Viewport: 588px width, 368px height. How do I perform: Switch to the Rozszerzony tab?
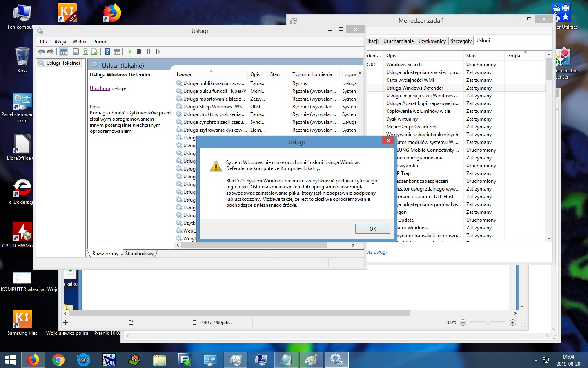[x=105, y=254]
